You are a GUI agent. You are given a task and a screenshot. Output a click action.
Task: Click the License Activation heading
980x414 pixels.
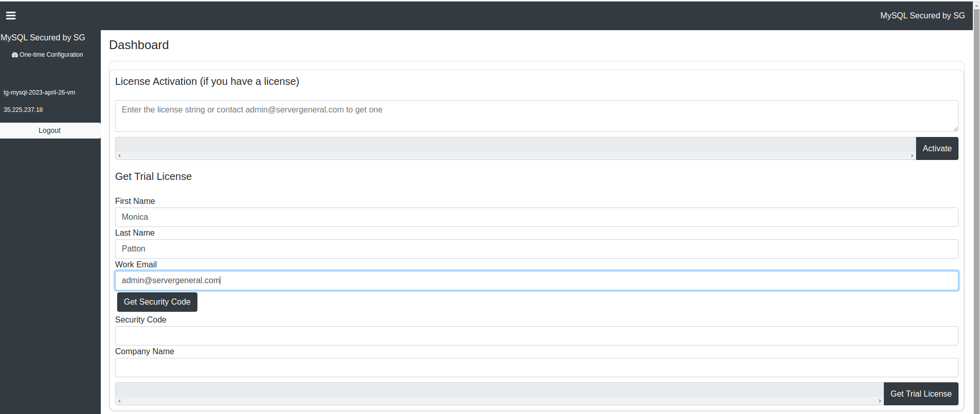[x=207, y=81]
